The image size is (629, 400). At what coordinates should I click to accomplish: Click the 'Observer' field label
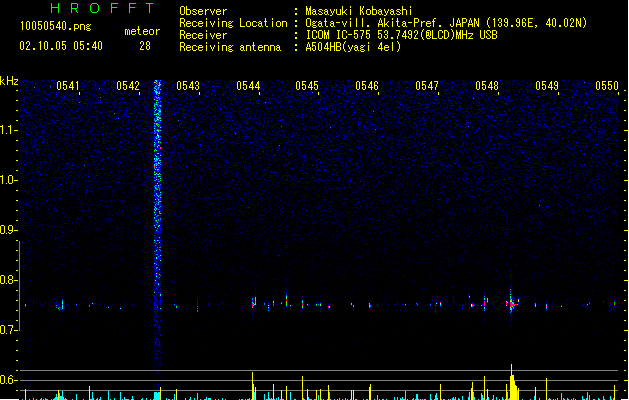(x=203, y=11)
